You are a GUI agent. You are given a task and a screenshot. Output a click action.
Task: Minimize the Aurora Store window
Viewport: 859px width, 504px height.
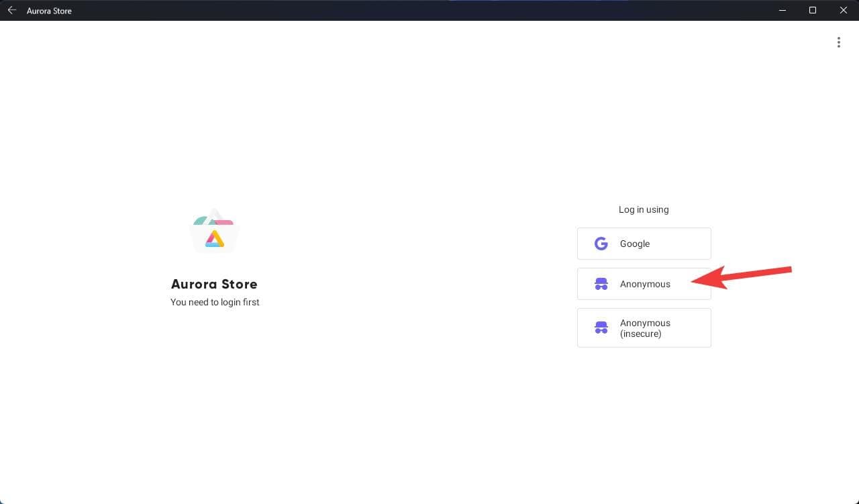(782, 10)
